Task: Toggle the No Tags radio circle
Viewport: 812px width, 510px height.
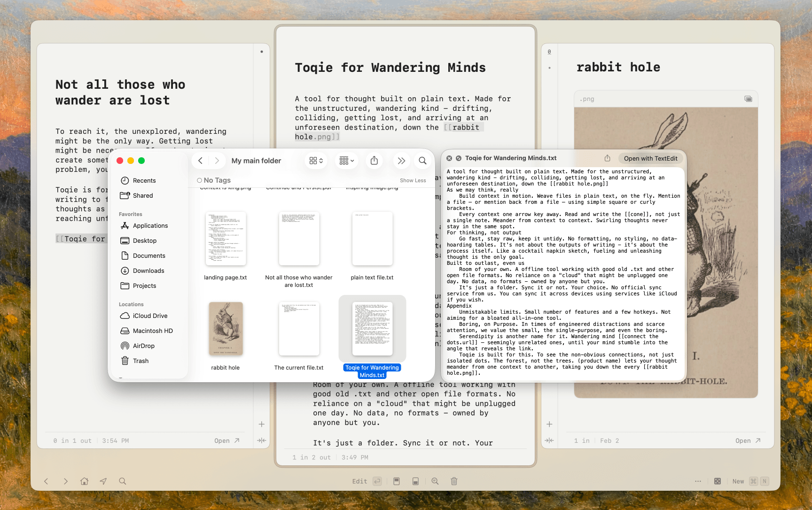Action: pyautogui.click(x=200, y=180)
